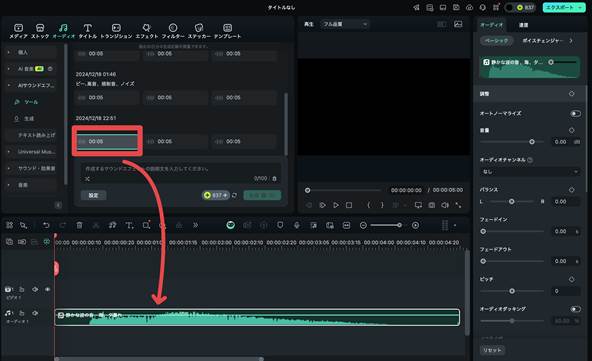
Task: Open the メディア (Media) tab icon
Action: [18, 28]
